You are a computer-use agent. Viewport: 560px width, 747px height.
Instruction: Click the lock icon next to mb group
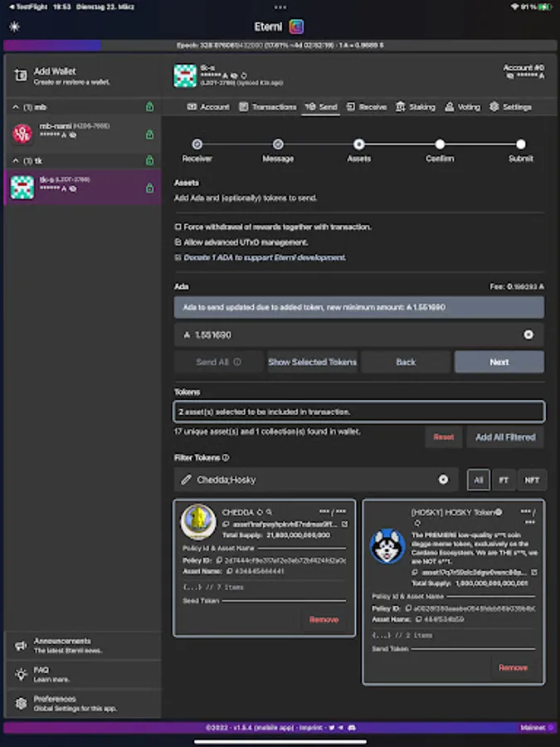coord(149,107)
